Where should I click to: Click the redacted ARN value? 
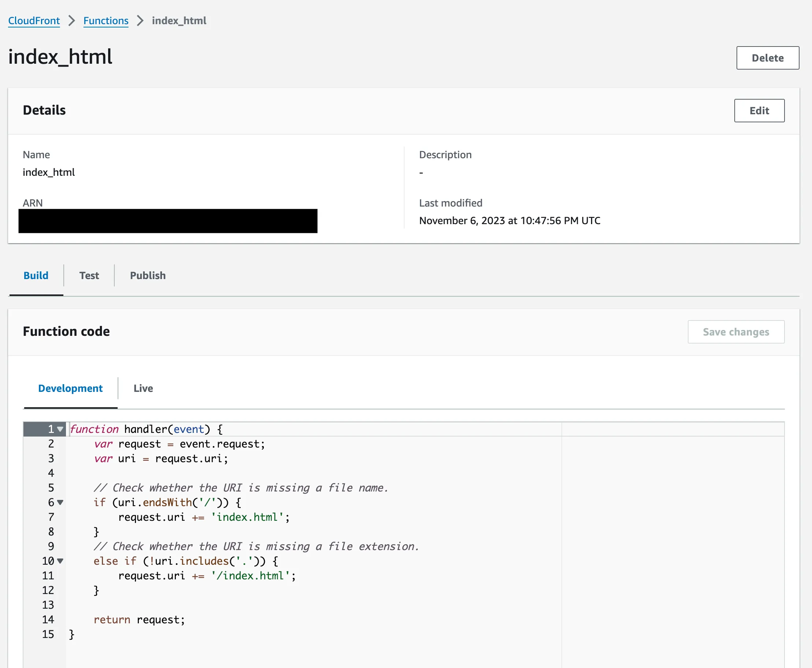pos(168,221)
